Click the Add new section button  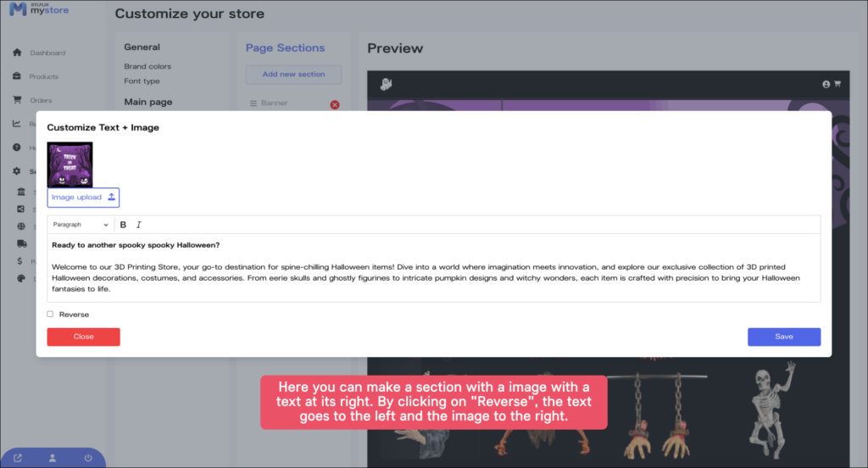[x=293, y=75]
